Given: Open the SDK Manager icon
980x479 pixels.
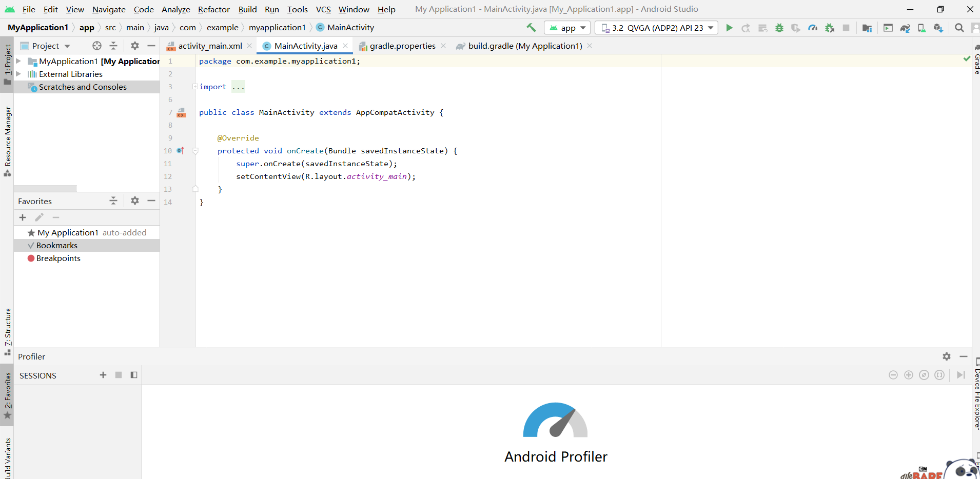Looking at the screenshot, I should pos(938,28).
